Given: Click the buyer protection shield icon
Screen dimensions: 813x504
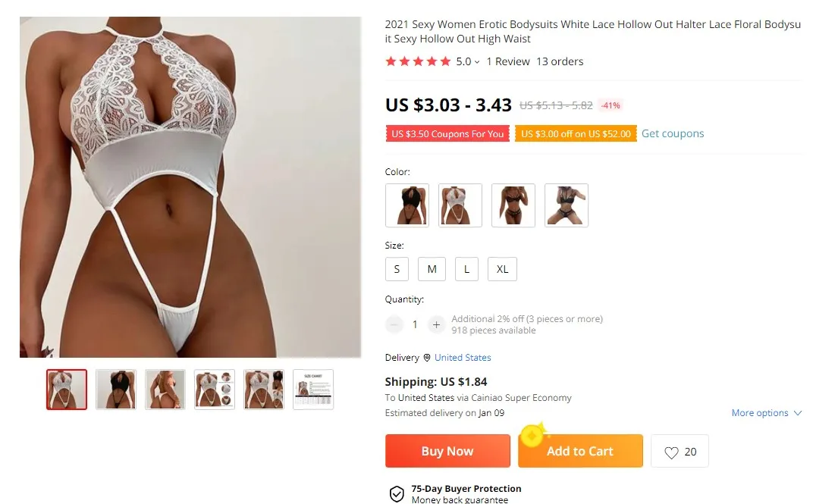Looking at the screenshot, I should click(397, 493).
